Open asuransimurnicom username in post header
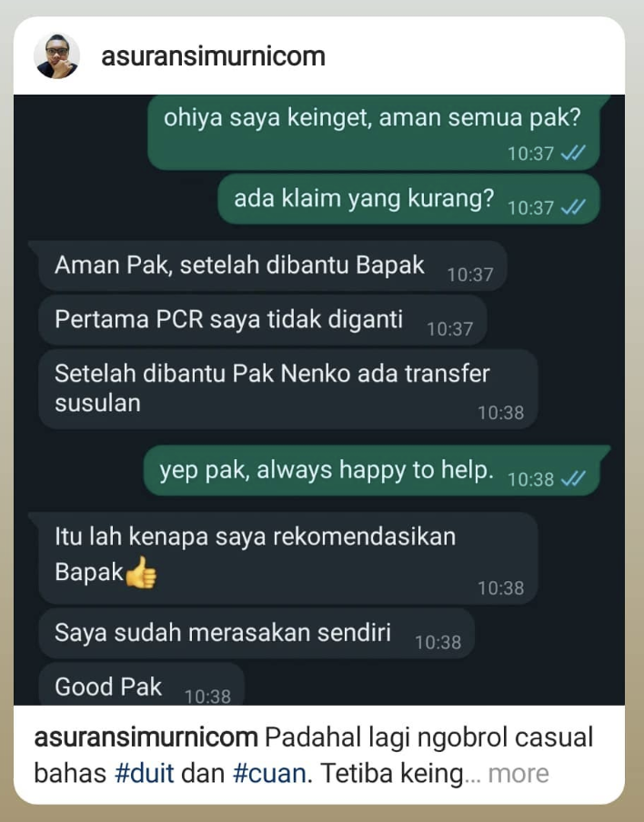The height and width of the screenshot is (822, 644). 213,56
